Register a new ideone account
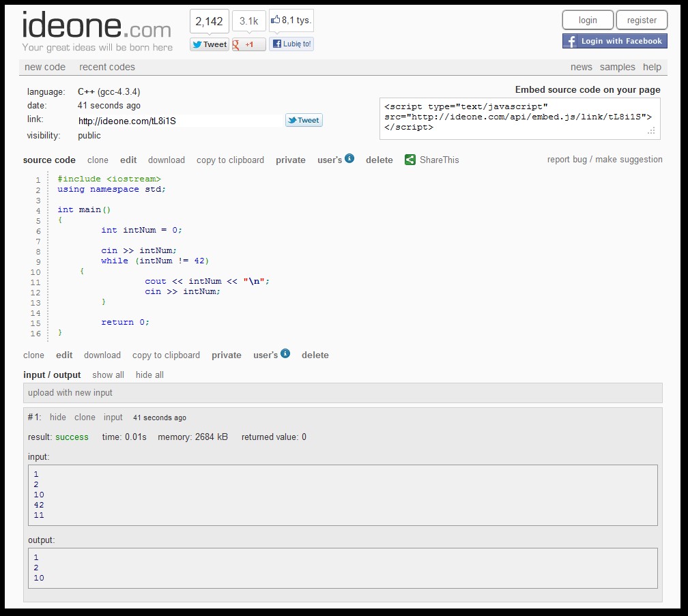Viewport: 688px width, 616px height. (x=641, y=20)
